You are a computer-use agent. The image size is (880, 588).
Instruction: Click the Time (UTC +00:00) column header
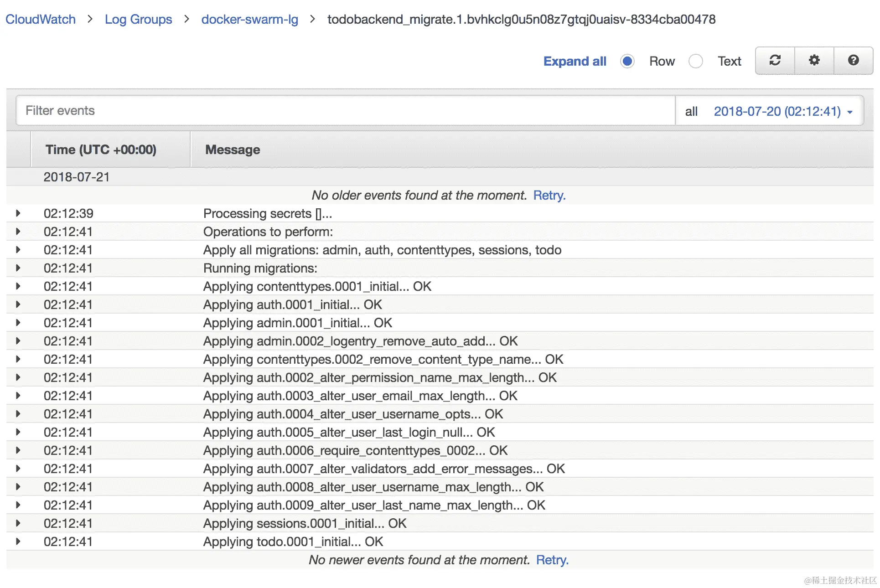101,150
